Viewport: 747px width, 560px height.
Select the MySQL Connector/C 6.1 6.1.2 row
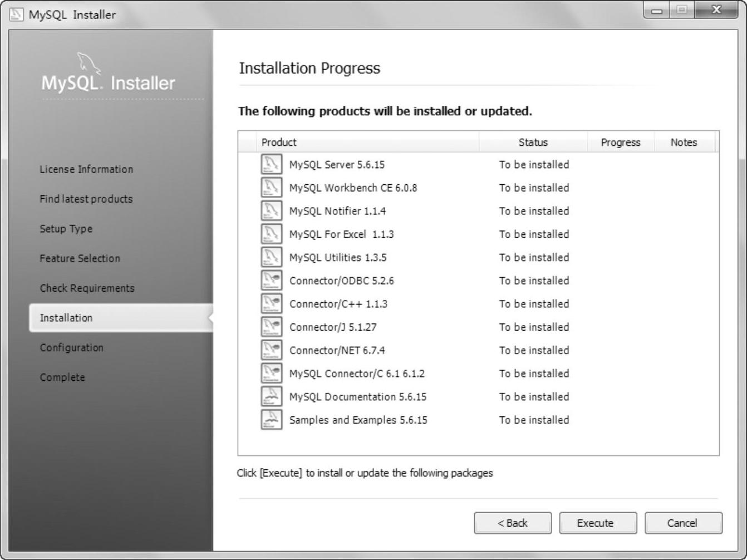pyautogui.click(x=479, y=374)
